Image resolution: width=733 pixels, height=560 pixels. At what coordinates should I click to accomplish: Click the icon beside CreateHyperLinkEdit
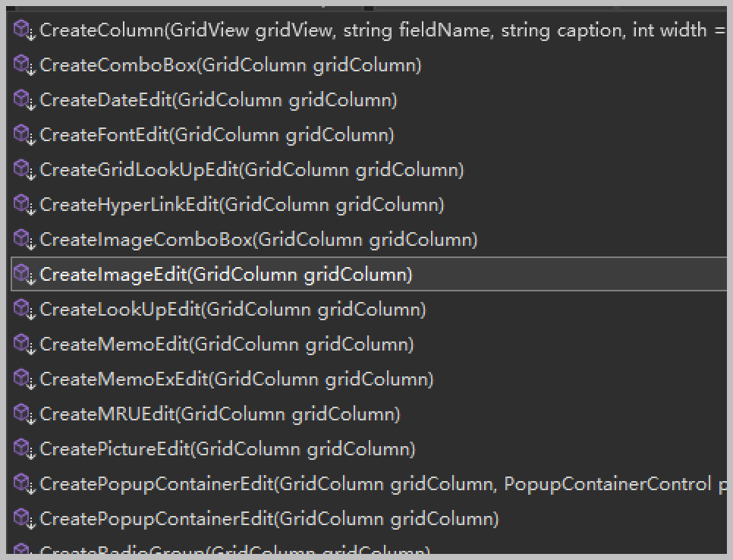pos(24,205)
